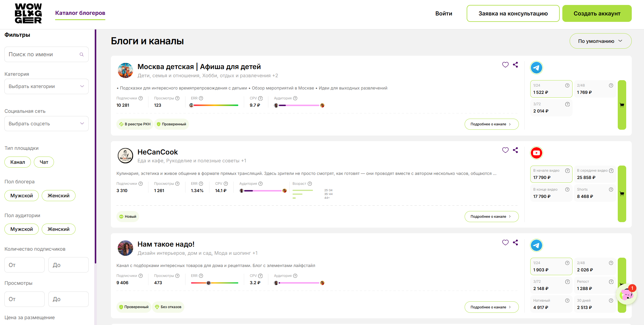Image resolution: width=644 pixels, height=325 pixels.
Task: Select Женский under Пол блогера
Action: coord(59,196)
